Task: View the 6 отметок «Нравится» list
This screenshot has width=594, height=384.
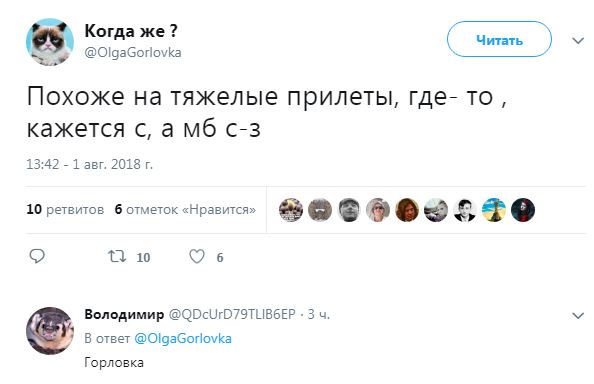Action: (185, 209)
